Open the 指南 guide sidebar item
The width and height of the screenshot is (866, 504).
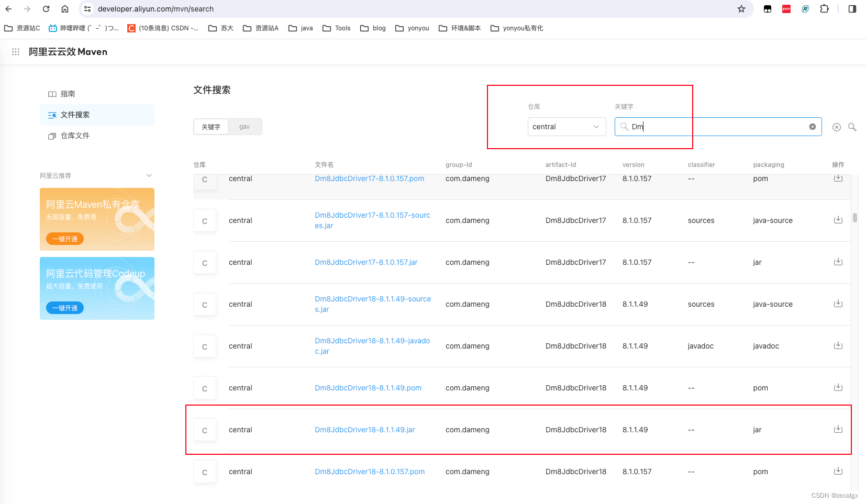97,94
